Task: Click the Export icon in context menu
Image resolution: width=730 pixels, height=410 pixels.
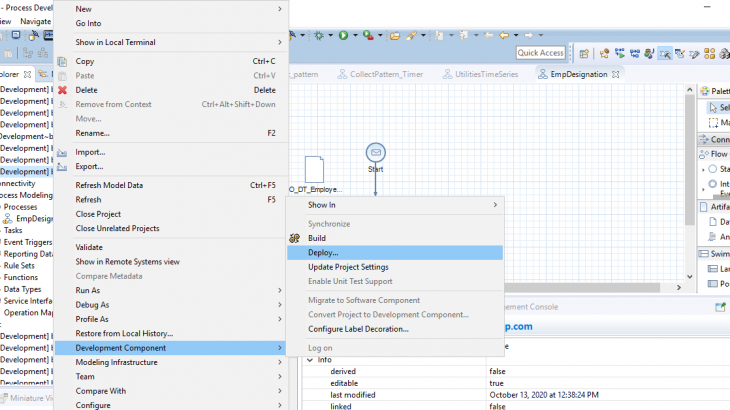Action: click(63, 167)
